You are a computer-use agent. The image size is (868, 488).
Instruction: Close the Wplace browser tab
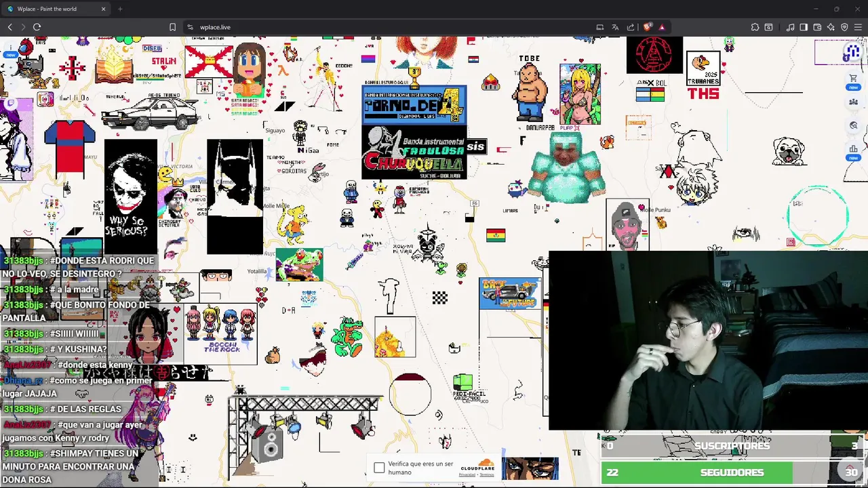[x=103, y=9]
